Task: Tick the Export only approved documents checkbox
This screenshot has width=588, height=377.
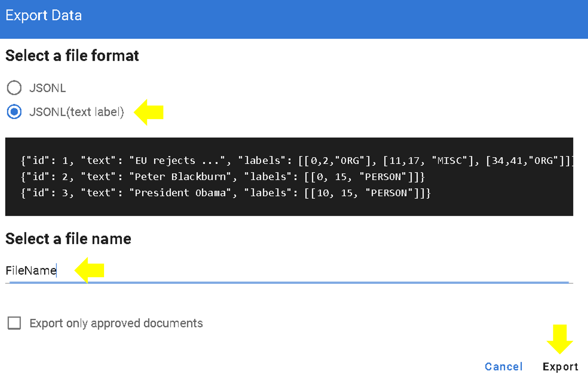Action: coord(14,323)
